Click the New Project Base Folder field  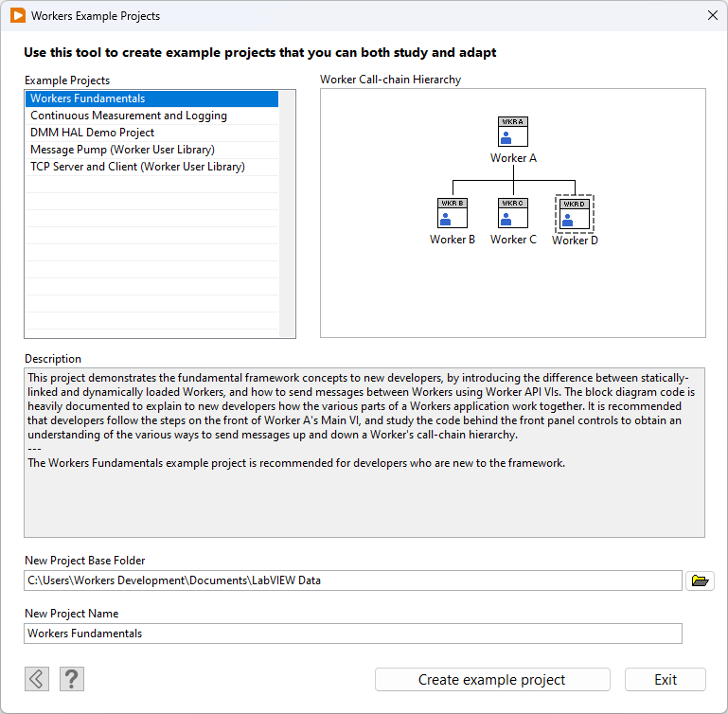click(x=352, y=580)
